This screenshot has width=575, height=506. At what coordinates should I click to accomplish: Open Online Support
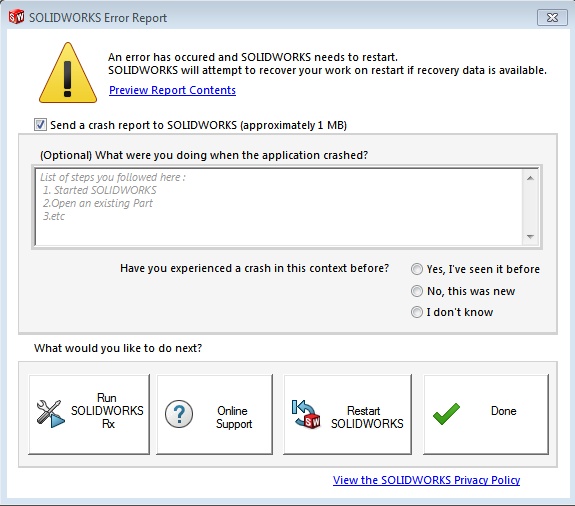[215, 414]
